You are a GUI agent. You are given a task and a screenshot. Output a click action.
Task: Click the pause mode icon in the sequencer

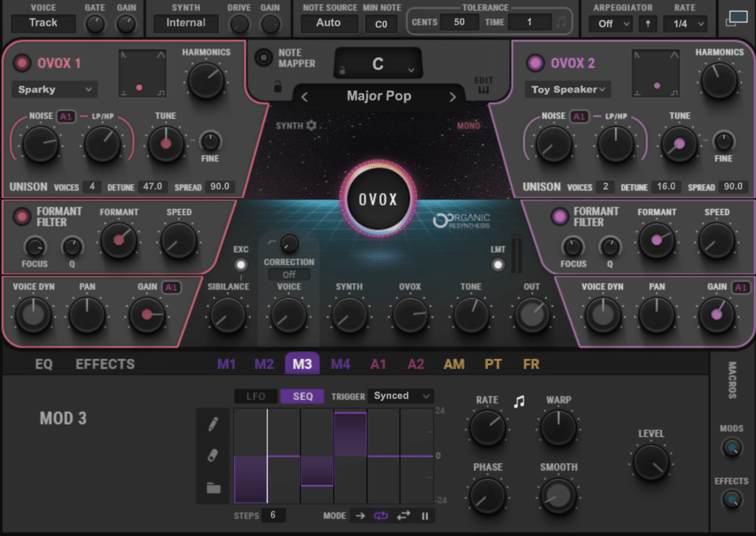tap(425, 516)
